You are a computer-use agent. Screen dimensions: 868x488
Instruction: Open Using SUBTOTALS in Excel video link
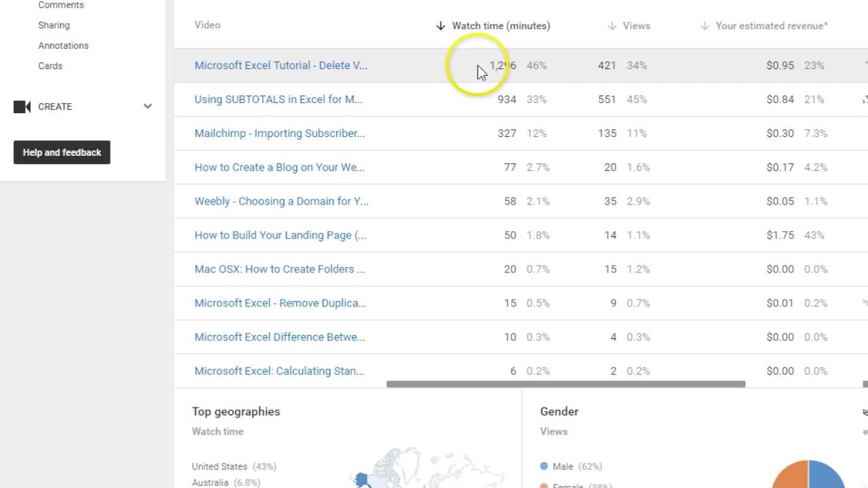(278, 100)
